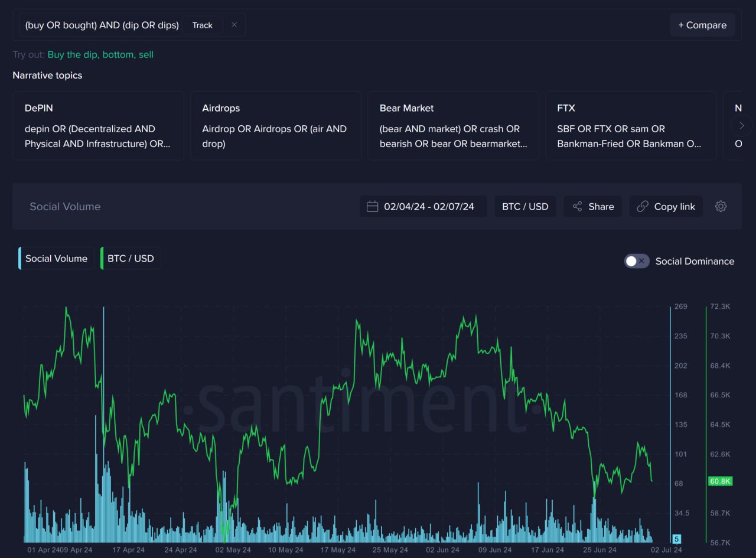Screen dimensions: 756x558
Task: Click the 17 Apr 24 date axis label
Action: click(x=128, y=550)
